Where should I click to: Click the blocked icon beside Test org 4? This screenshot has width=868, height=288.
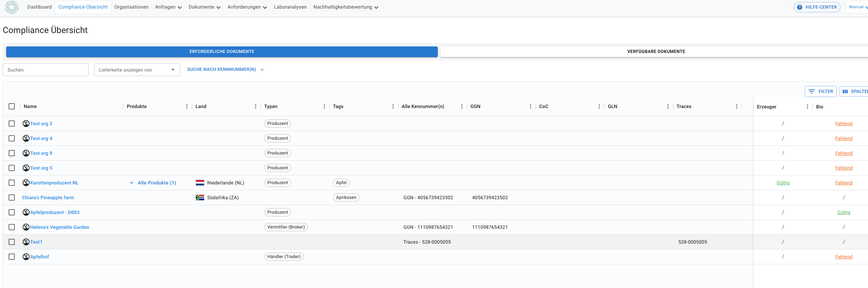tap(26, 138)
